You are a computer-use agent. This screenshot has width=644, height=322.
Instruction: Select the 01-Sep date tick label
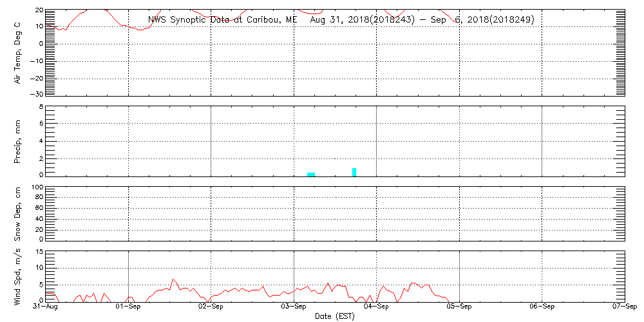(x=129, y=308)
